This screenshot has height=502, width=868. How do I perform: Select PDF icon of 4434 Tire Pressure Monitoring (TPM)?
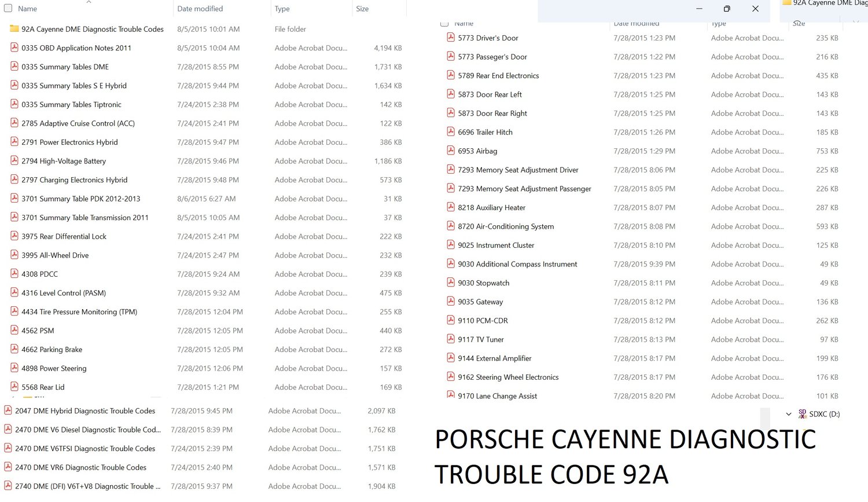point(14,312)
